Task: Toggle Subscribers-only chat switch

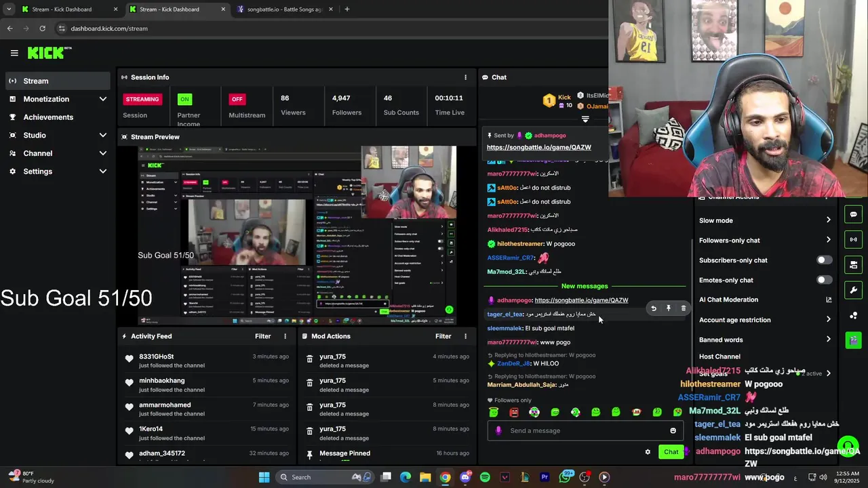Action: (x=824, y=260)
